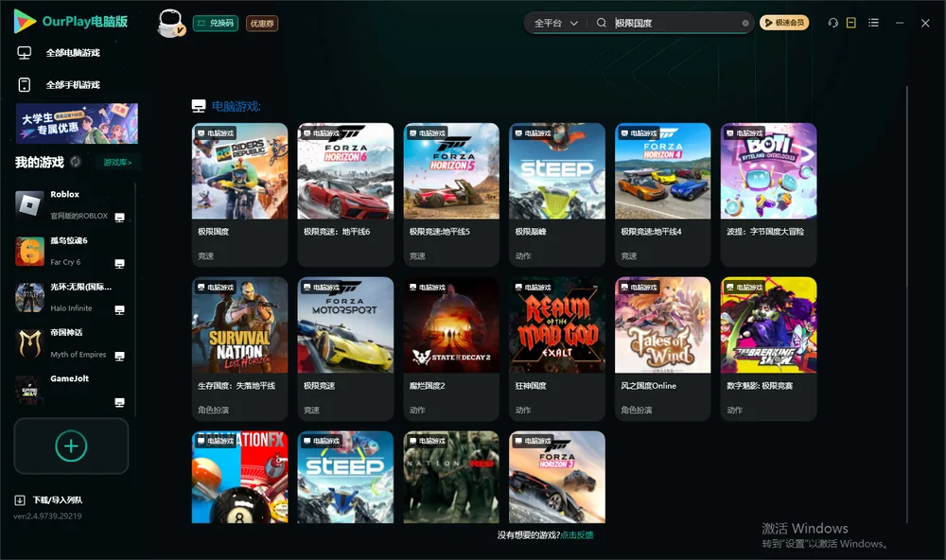Open the Riders Republic 极限国度 card
This screenshot has height=560, width=946.
coord(239,194)
